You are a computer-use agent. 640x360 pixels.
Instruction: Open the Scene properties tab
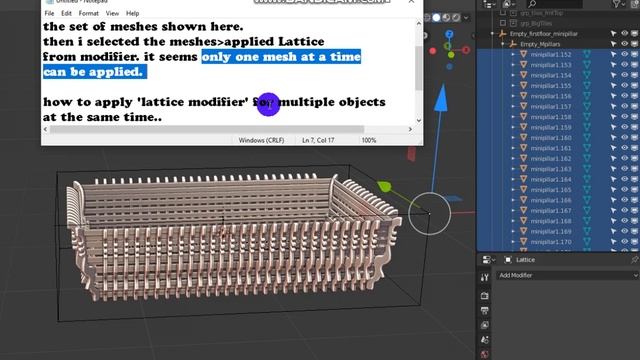tap(484, 340)
